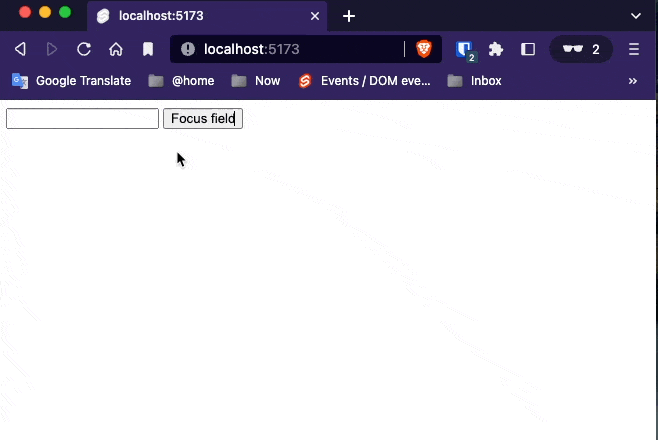
Task: Click the empty text input field
Action: point(82,118)
